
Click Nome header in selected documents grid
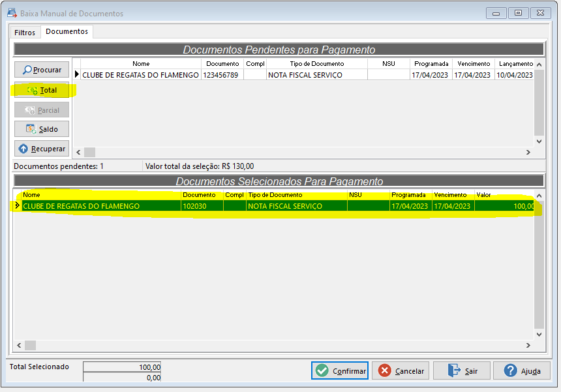[101, 195]
